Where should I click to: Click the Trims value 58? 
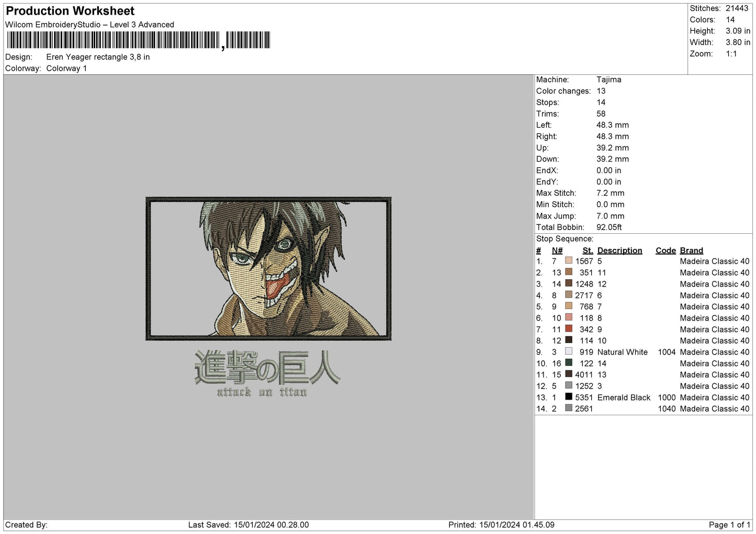coord(601,113)
